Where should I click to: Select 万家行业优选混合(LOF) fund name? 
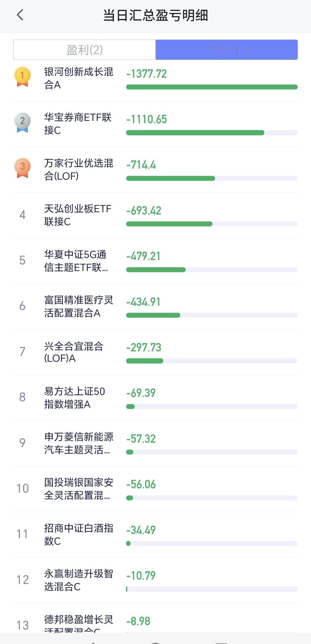click(78, 169)
